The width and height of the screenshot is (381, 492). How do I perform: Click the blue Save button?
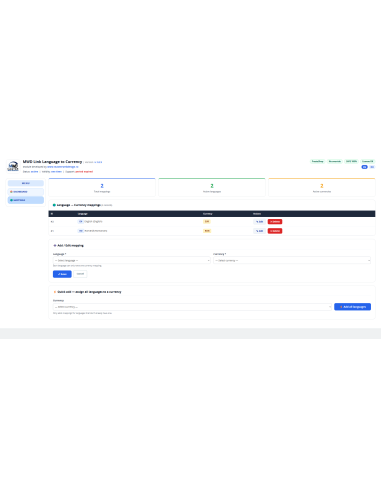pyautogui.click(x=62, y=274)
